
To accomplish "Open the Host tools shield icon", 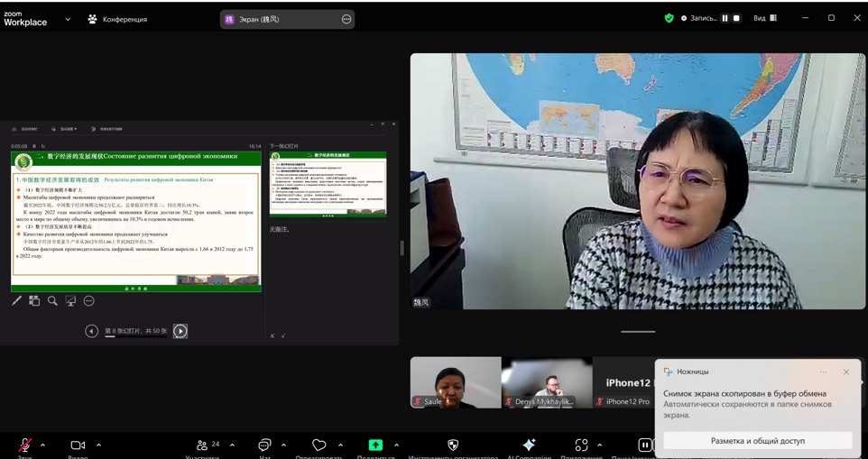I will point(453,445).
